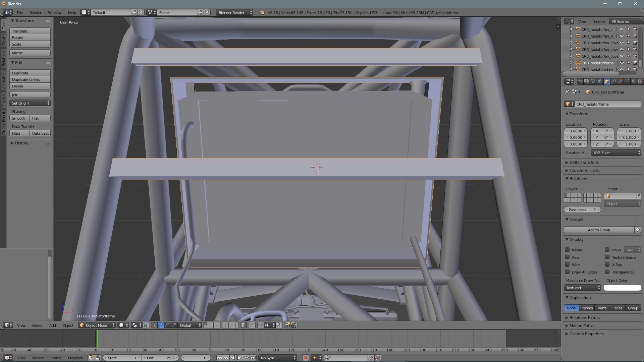
Task: Open the Constraints tab (chain icon)
Action: [x=613, y=81]
